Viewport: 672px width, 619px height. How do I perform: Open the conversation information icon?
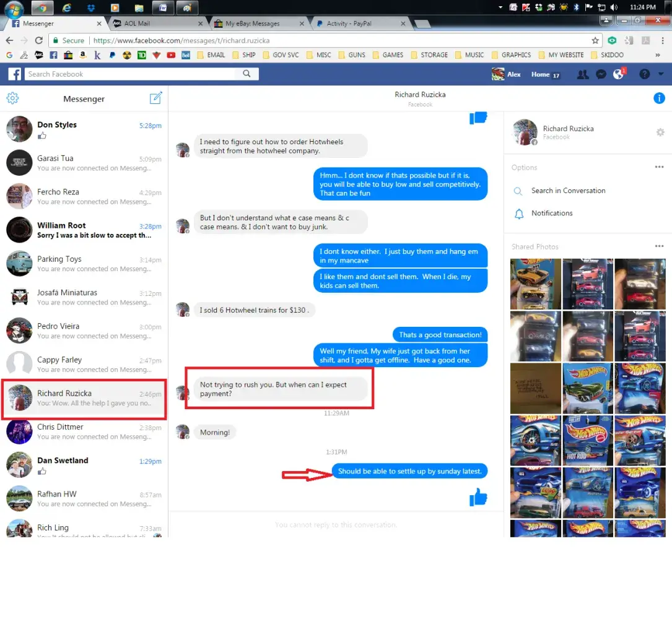click(x=660, y=98)
